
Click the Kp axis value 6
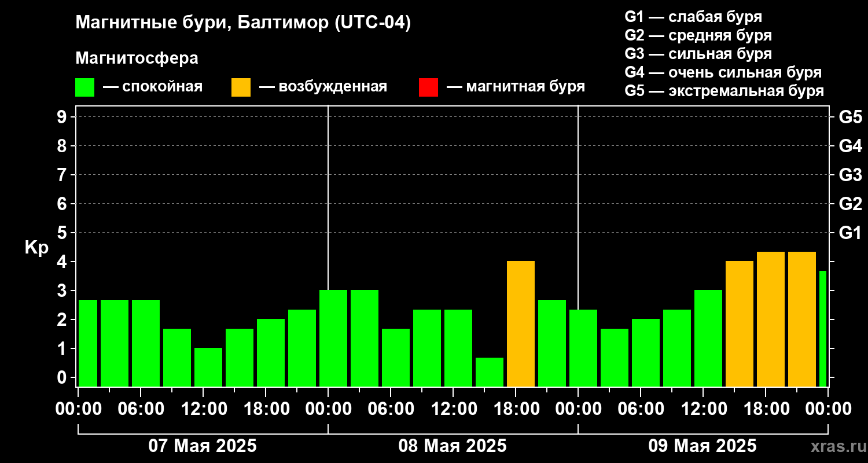coord(63,204)
